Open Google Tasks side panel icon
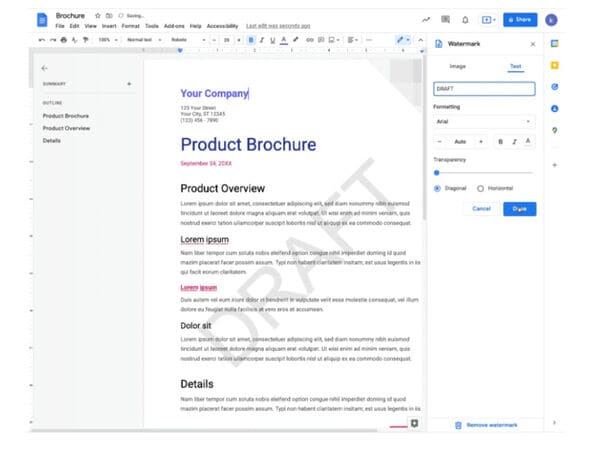Screen dimensions: 600x455 coord(554,87)
